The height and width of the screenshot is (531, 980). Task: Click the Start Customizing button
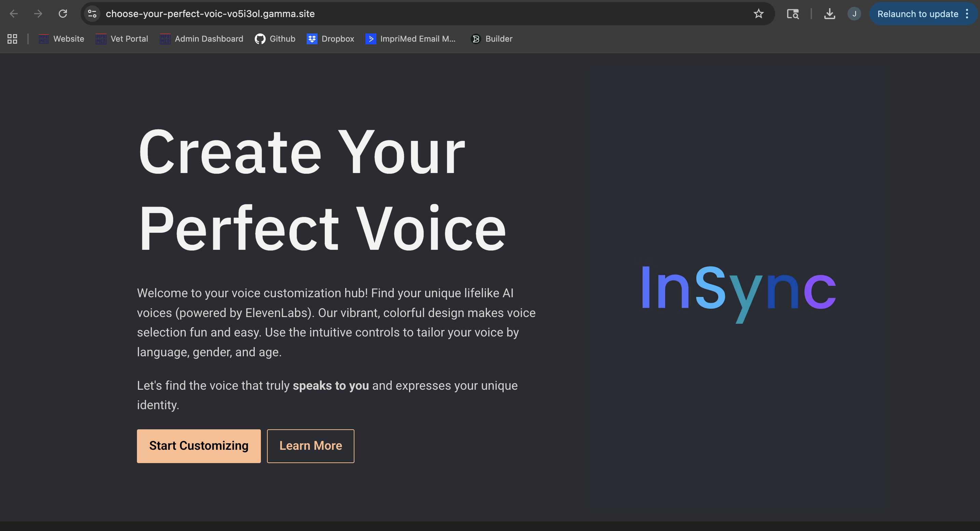[199, 446]
